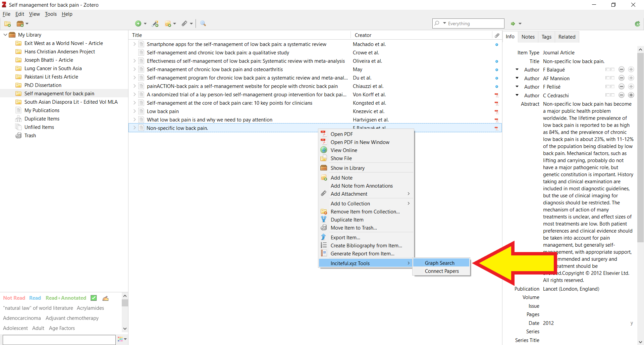Open Add Attachment submenu
This screenshot has height=345, width=644.
(366, 194)
